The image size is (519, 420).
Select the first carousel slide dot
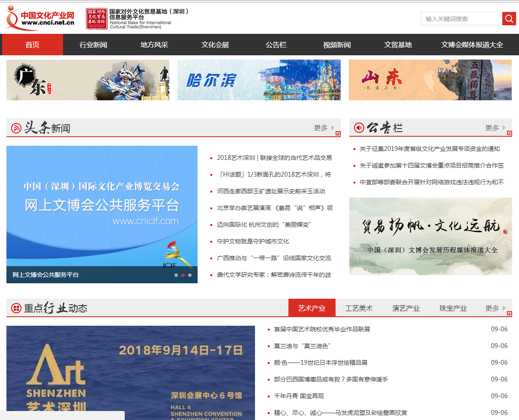(x=176, y=275)
